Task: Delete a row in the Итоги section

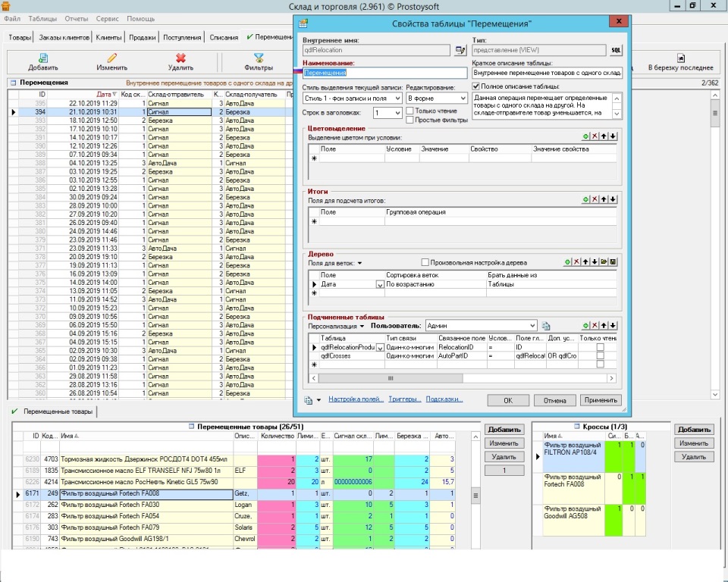Action: [595, 199]
